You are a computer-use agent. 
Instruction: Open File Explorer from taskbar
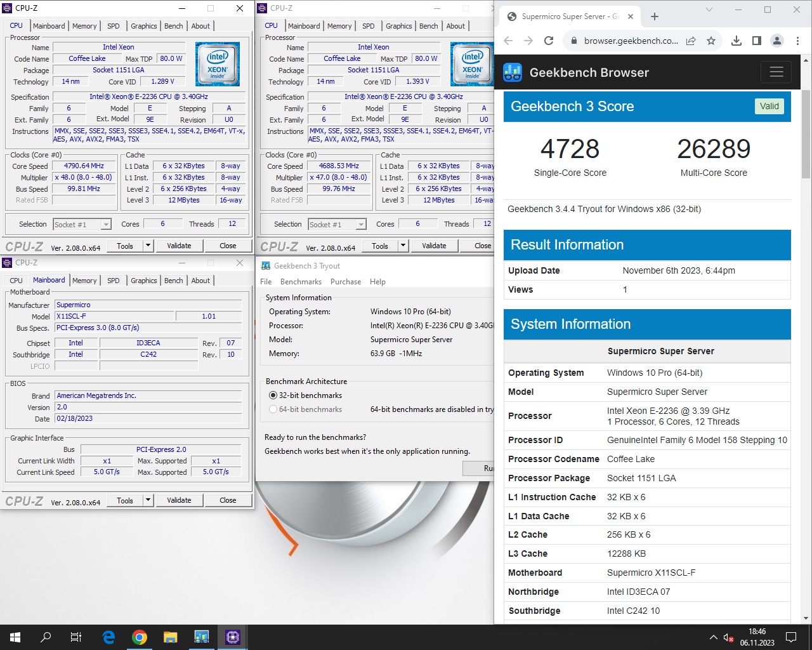click(170, 637)
